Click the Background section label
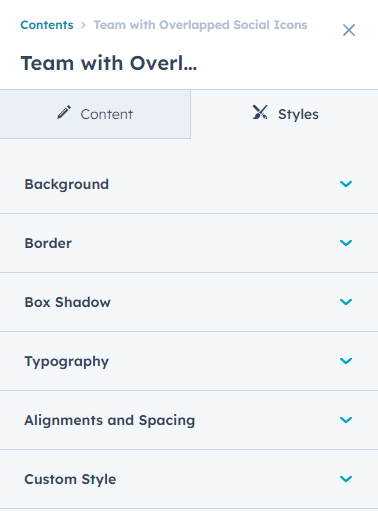Viewport: 378px width, 511px height. [67, 184]
